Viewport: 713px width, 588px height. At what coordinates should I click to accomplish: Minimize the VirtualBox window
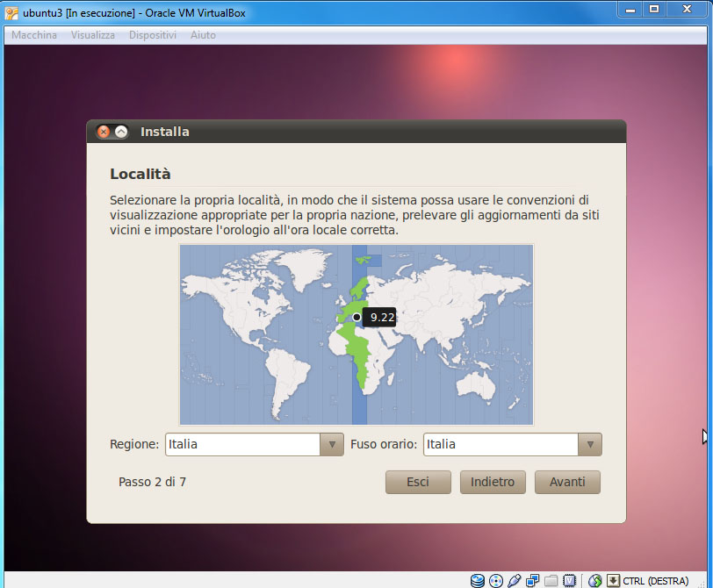coord(630,10)
